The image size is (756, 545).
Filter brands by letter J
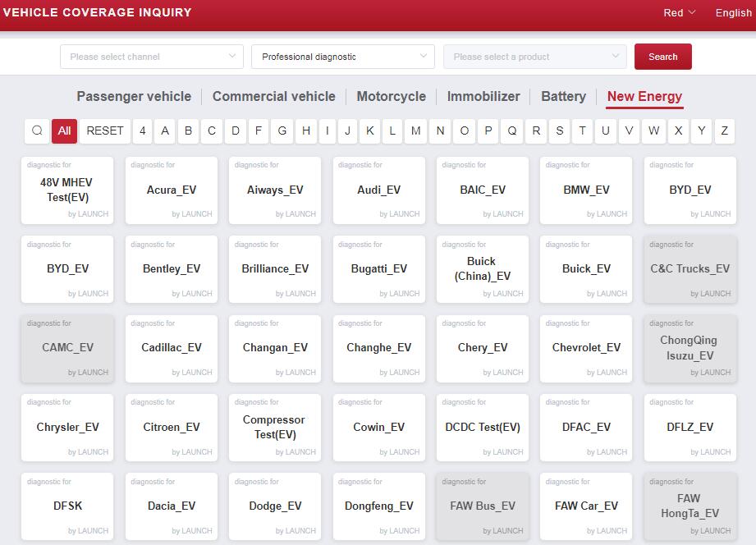pos(347,131)
